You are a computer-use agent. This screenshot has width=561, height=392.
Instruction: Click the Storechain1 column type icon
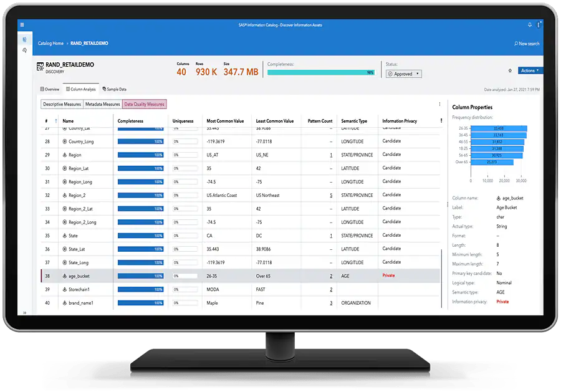[x=65, y=289]
